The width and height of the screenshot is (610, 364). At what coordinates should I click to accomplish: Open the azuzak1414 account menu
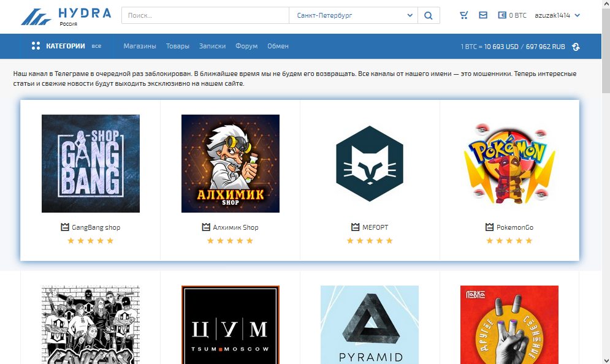tap(557, 15)
